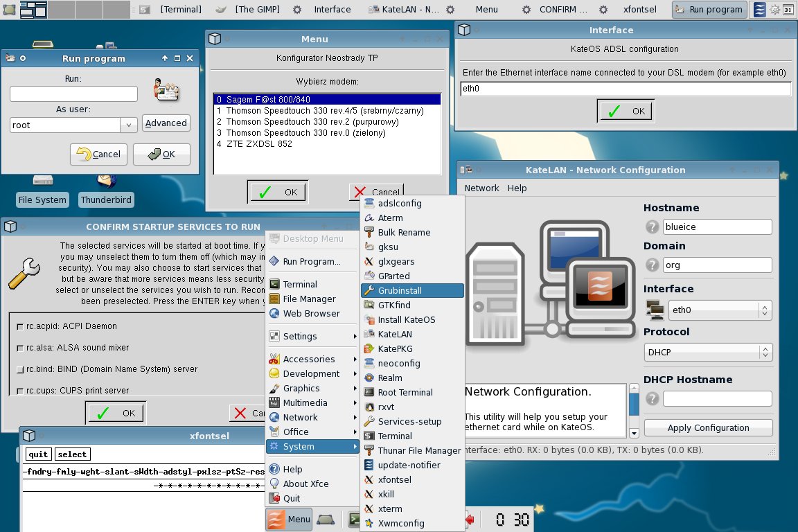Click quit button in xfontsel

(x=38, y=454)
